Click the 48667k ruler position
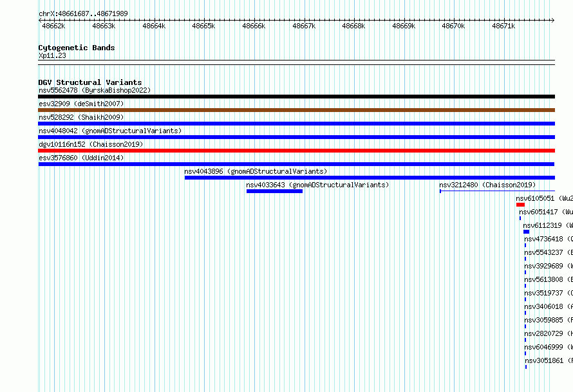This screenshot has height=392, width=573. 304,26
